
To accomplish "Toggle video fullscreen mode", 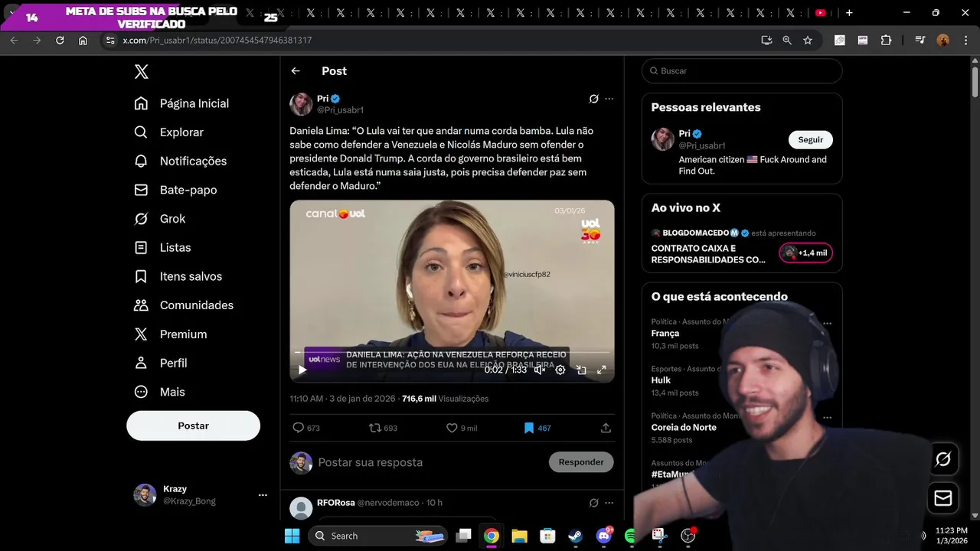I will pos(602,370).
